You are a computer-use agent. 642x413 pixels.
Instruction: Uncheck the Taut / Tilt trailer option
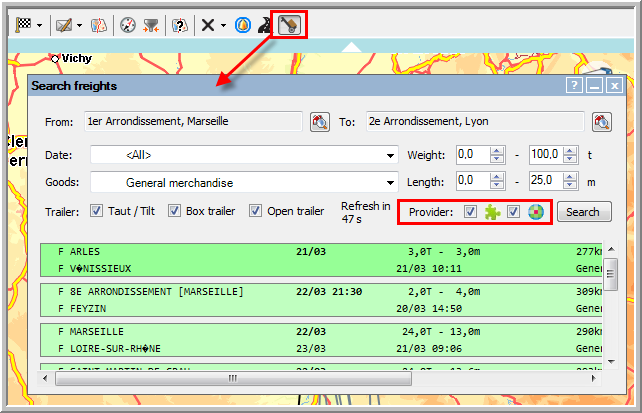[97, 211]
